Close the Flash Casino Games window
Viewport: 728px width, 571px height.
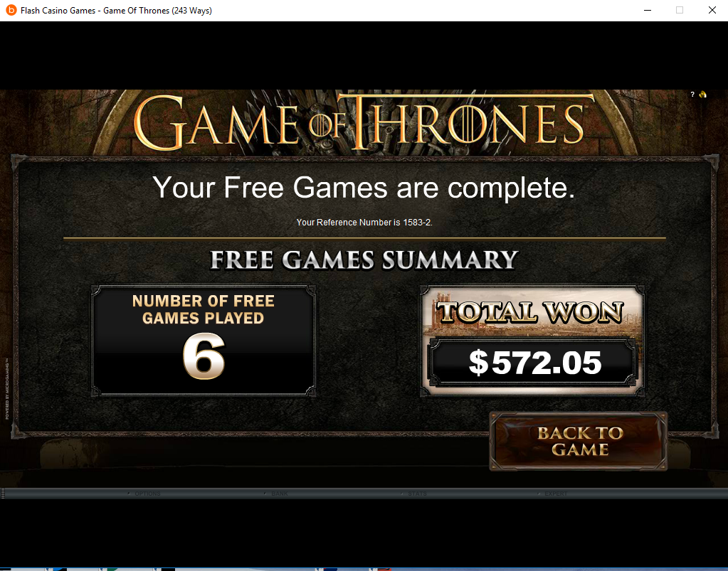coord(712,10)
